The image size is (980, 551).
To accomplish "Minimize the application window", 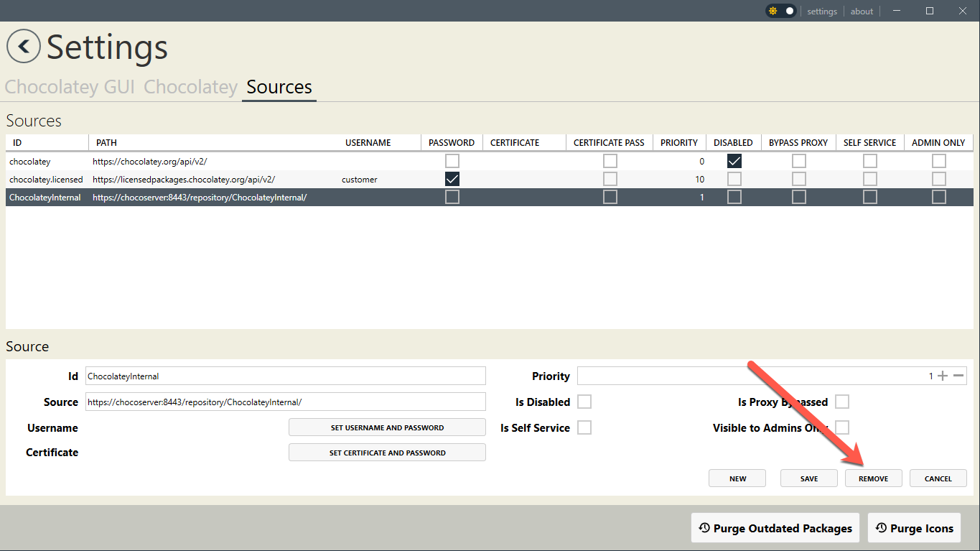I will (897, 11).
